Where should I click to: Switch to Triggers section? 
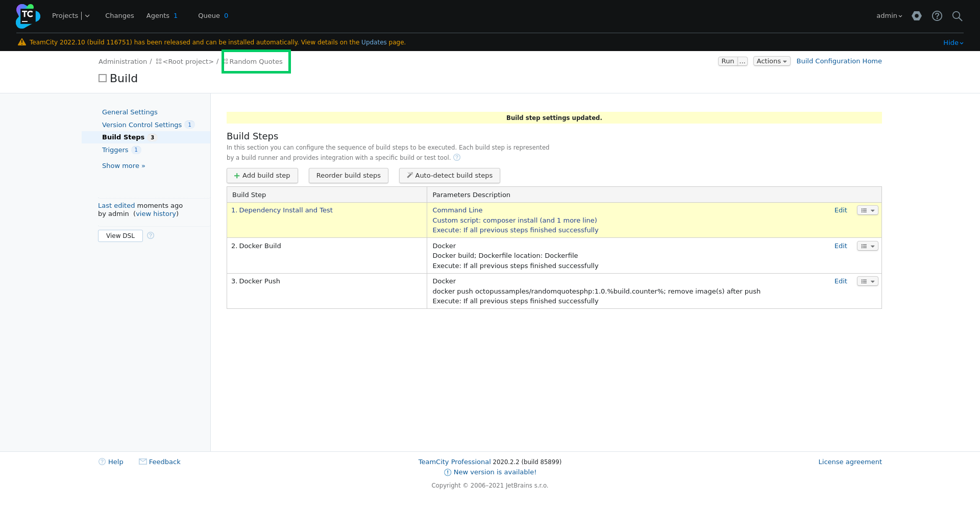pyautogui.click(x=115, y=150)
